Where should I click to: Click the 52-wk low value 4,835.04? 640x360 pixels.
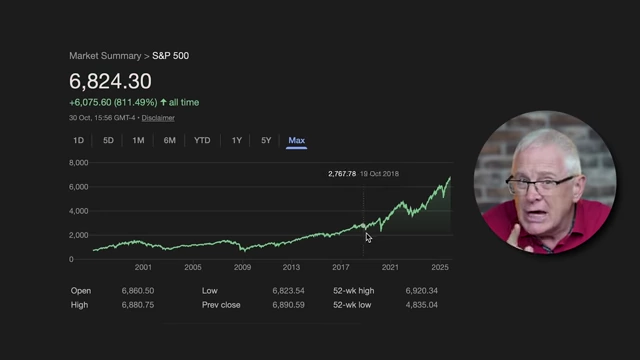click(422, 305)
